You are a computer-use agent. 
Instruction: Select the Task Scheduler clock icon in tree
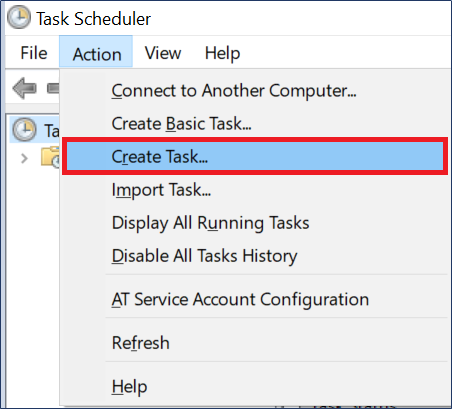[x=24, y=129]
